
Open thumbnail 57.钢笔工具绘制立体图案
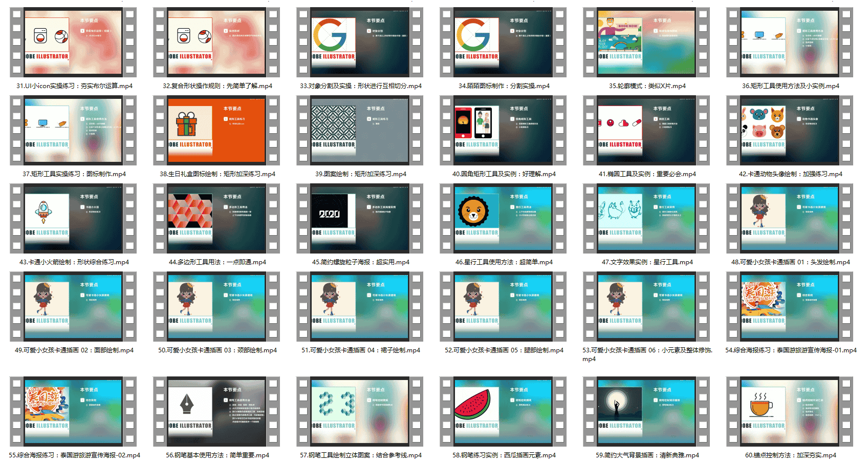360,412
